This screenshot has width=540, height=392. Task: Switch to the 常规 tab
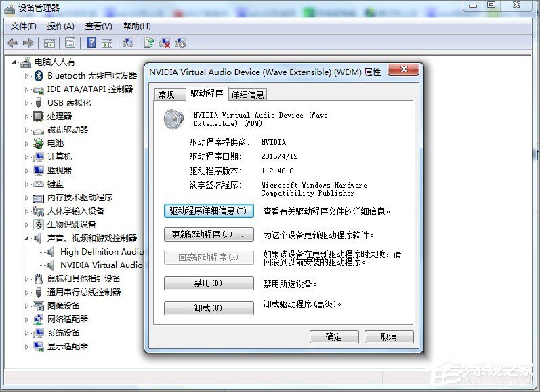166,95
